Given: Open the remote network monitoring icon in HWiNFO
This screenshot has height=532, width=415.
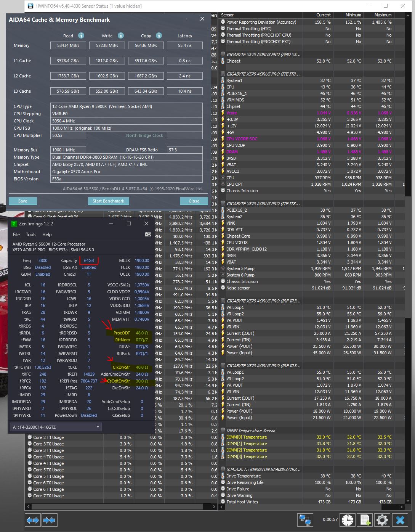Looking at the screenshot, I should [305, 520].
